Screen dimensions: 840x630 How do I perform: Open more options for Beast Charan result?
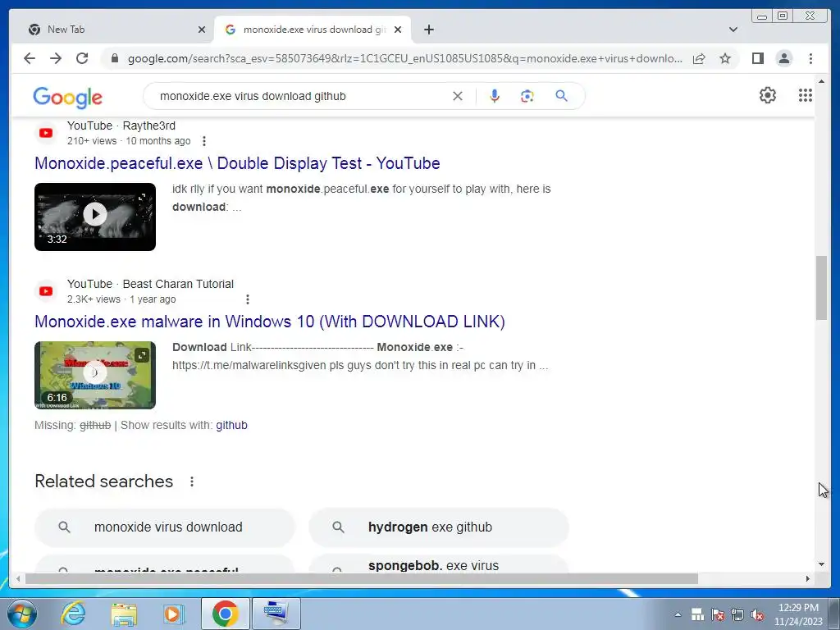tap(248, 299)
